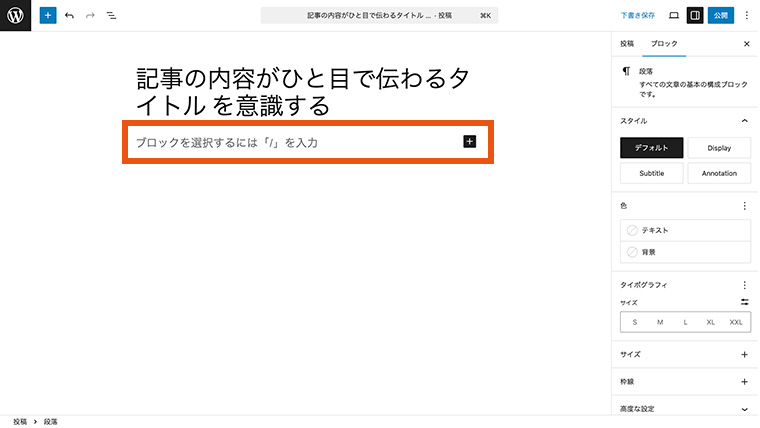Open the preview device laptop icon
The height and width of the screenshot is (428, 760).
(674, 16)
